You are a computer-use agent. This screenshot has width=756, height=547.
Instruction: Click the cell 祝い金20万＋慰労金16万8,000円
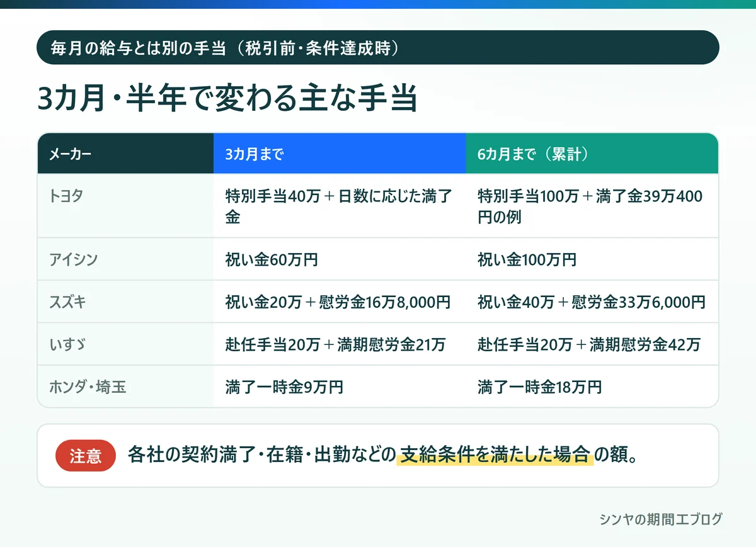click(x=340, y=302)
